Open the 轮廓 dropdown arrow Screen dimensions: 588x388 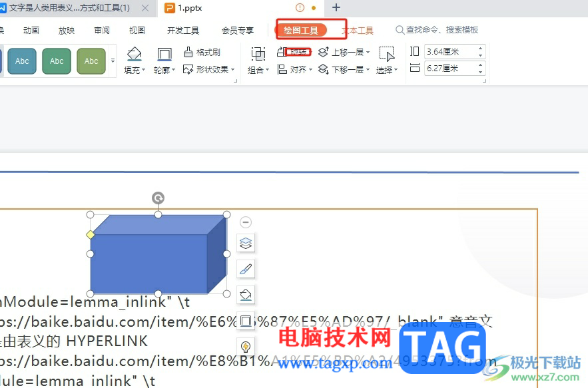[x=174, y=70]
